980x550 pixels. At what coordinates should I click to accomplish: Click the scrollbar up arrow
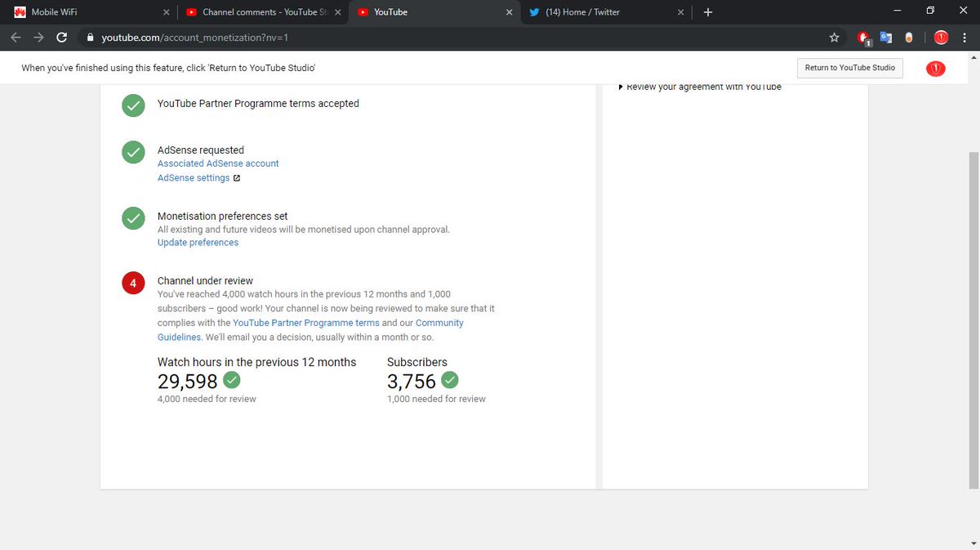click(x=973, y=59)
